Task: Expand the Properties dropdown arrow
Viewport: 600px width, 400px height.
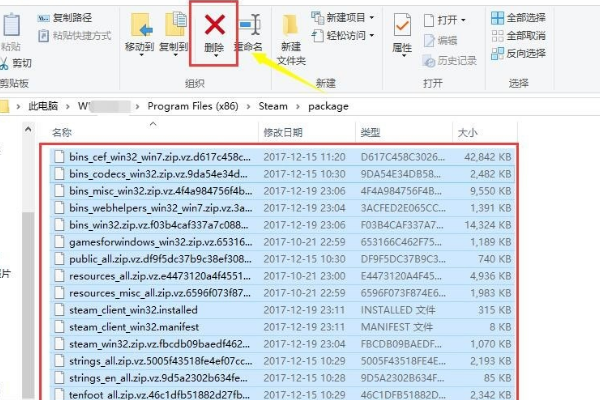Action: [x=404, y=56]
